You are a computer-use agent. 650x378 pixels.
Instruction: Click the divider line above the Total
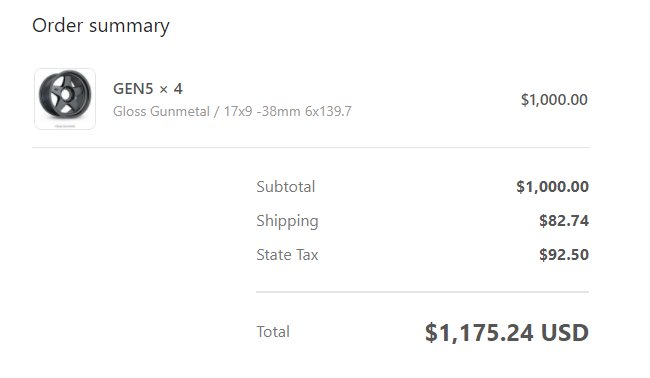[x=422, y=292]
